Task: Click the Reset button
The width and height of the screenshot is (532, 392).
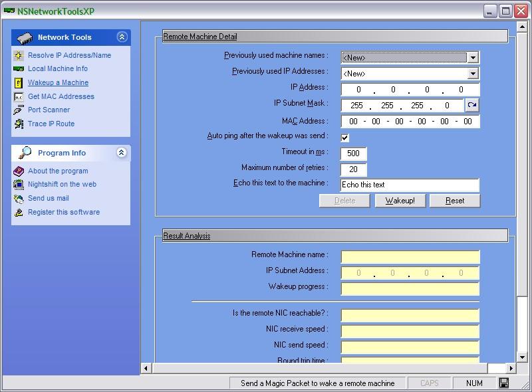Action: click(x=455, y=201)
